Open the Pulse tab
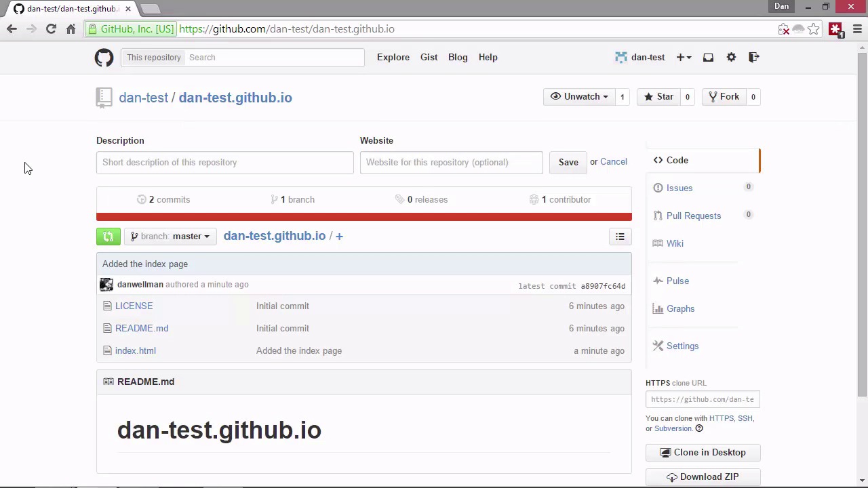Screen dimensions: 868x488 (x=677, y=281)
